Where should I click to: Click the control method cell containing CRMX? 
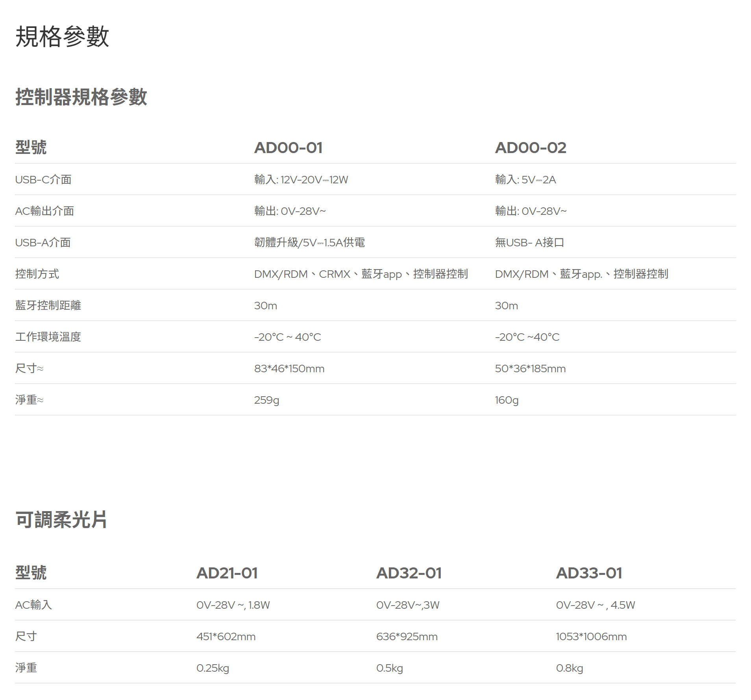pos(361,274)
